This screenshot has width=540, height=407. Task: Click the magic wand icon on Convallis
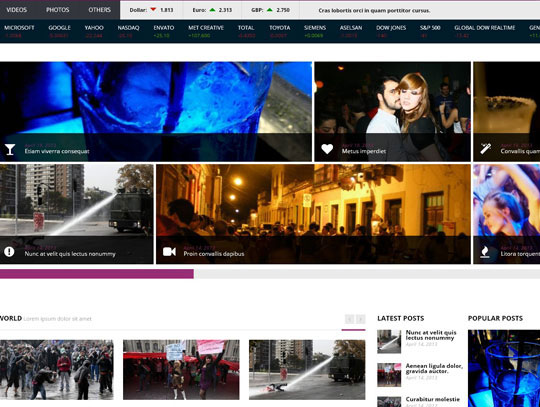[486, 148]
